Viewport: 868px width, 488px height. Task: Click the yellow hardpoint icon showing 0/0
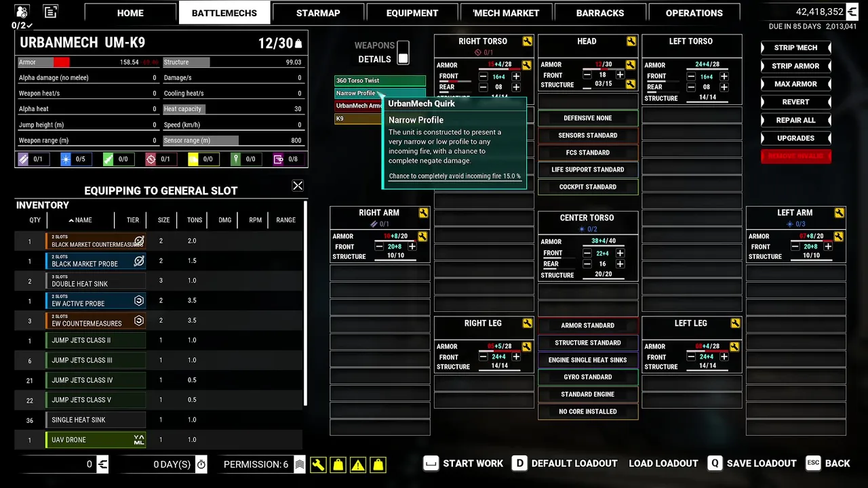point(193,159)
